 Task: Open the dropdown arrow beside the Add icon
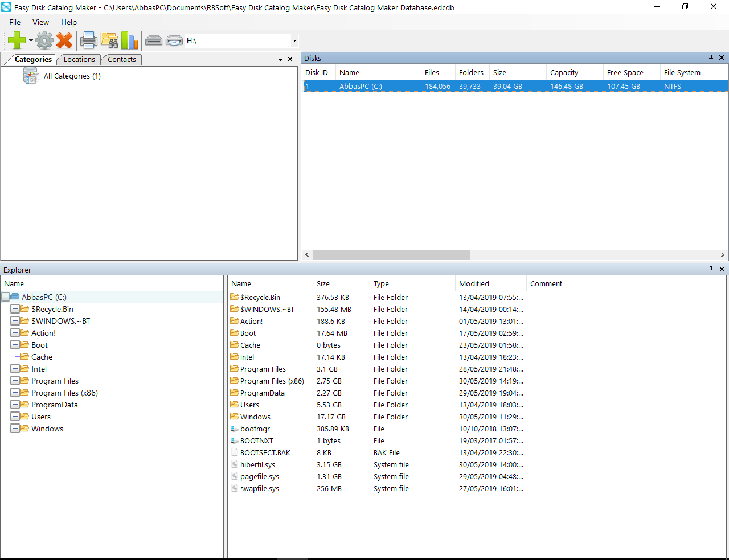[x=31, y=40]
